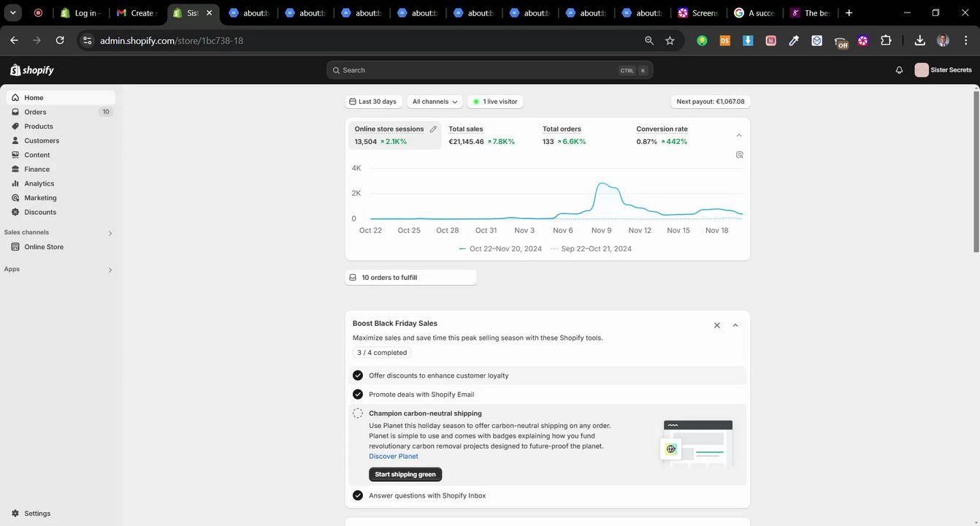Open the All channels dropdown
Viewport: 980px width, 526px height.
click(435, 102)
